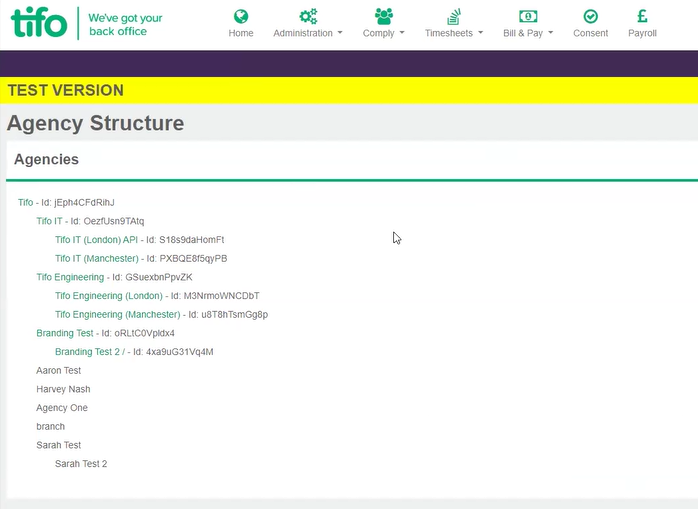698x509 pixels.
Task: Click the TEST VERSION banner text
Action: click(x=65, y=90)
